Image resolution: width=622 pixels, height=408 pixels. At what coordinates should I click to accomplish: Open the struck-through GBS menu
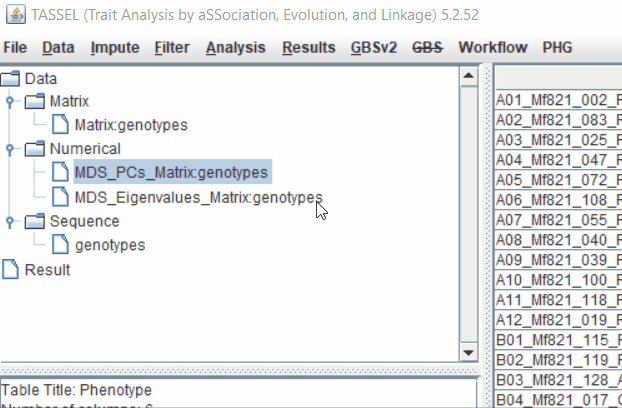tap(428, 48)
